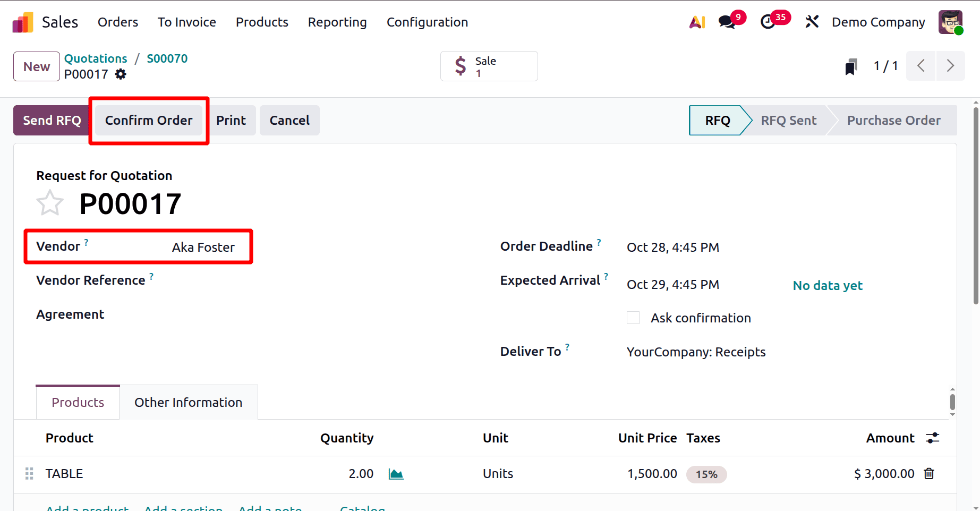Star P00017 as a favorite
This screenshot has width=980, height=511.
(49, 202)
